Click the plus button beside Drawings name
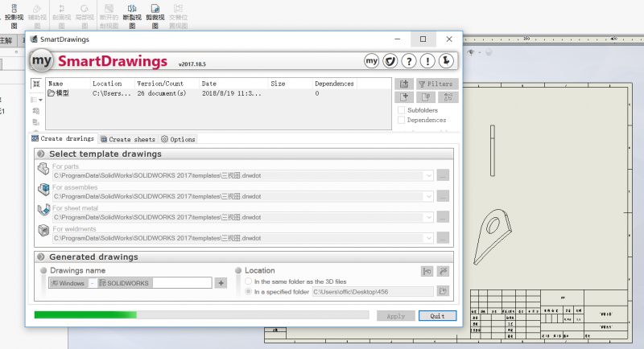644x349 pixels. tap(221, 283)
